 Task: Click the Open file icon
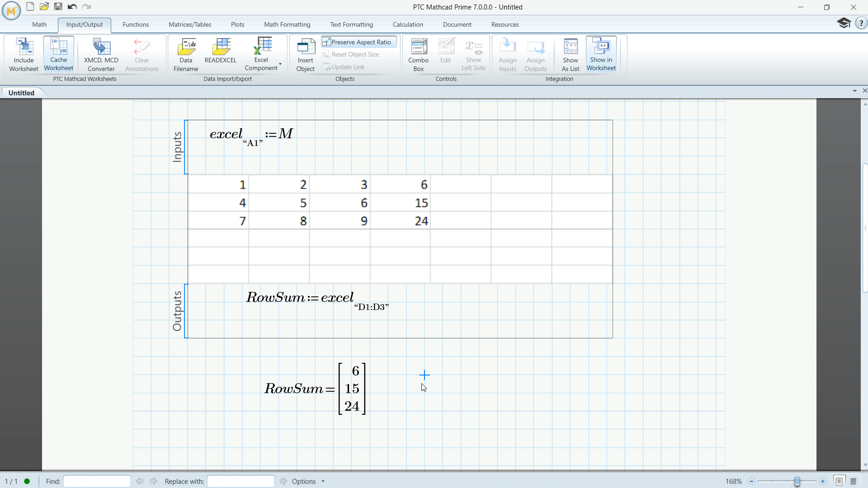point(44,6)
